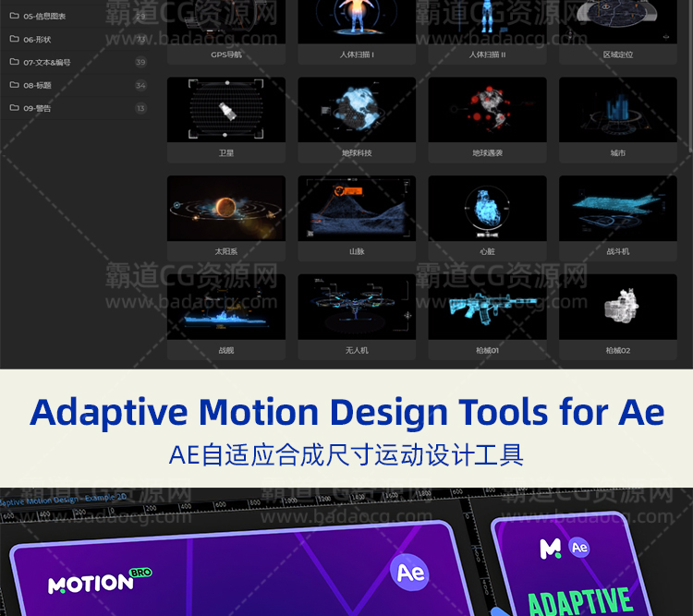Select the GPS导航 preset thumbnail
Image resolution: width=693 pixels, height=616 pixels.
pos(226,21)
